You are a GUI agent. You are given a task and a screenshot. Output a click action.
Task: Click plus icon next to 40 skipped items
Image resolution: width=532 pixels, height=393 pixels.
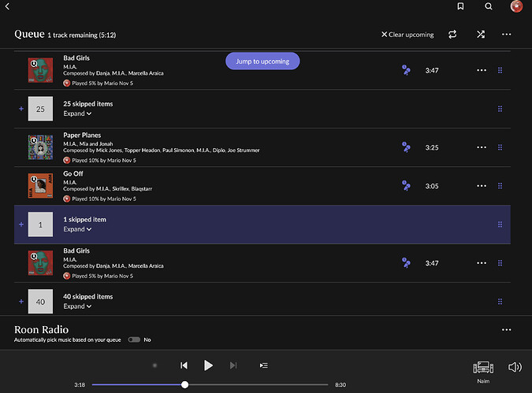pyautogui.click(x=21, y=302)
